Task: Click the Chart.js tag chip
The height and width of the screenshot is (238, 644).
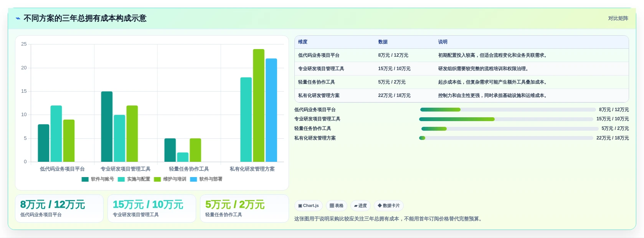Action: [x=309, y=206]
